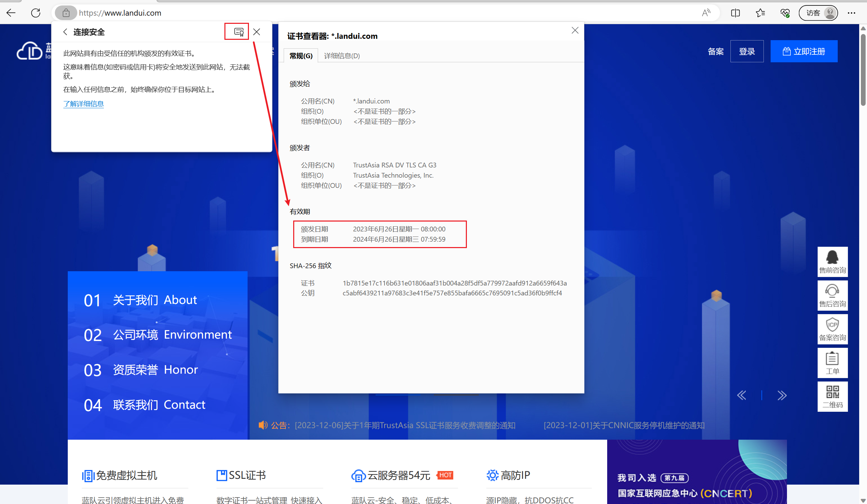Screen dimensions: 867x504
Task: Select the issue date 2023年6月26日 value
Action: (x=399, y=229)
